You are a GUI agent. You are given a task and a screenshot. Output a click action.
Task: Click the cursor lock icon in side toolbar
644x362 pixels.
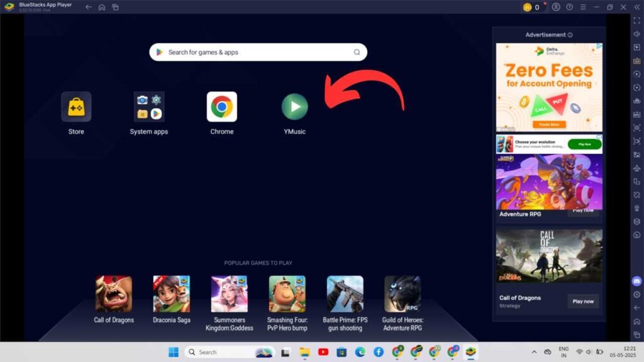click(636, 47)
